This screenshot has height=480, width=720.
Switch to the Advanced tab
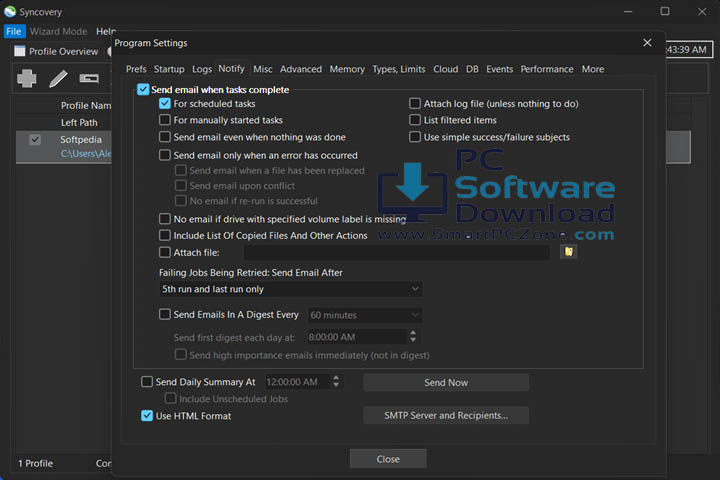(301, 69)
